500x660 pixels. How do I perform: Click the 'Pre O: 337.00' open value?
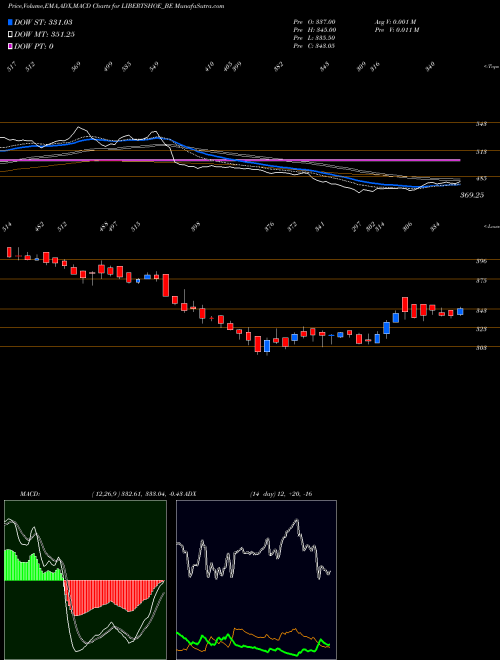(314, 22)
